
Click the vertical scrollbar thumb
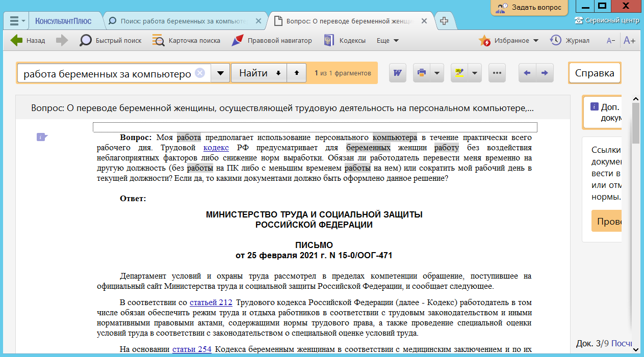pos(636,123)
